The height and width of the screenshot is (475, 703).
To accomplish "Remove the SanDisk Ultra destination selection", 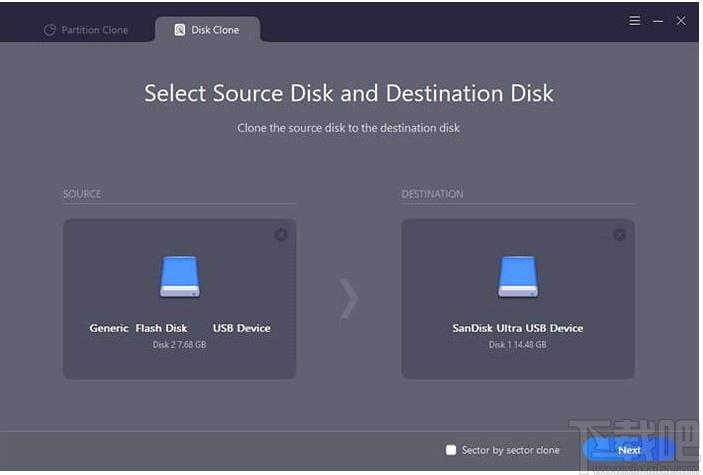I will [x=619, y=235].
